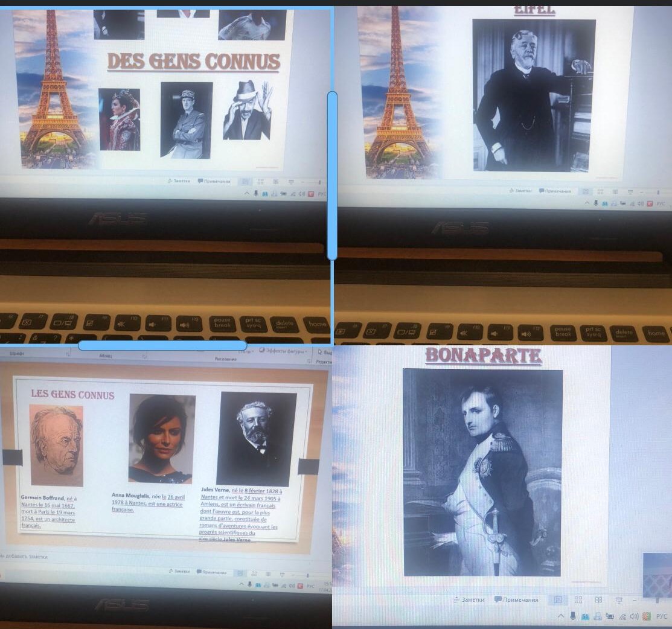The width and height of the screenshot is (672, 629).
Task: Select Slide Sorter in Les Gens Connus window
Action: pos(255,573)
